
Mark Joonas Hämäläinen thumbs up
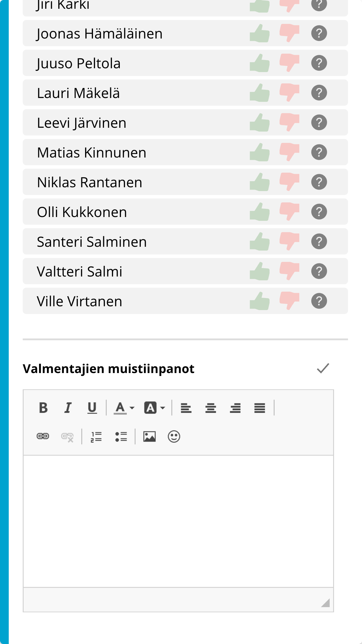click(259, 33)
